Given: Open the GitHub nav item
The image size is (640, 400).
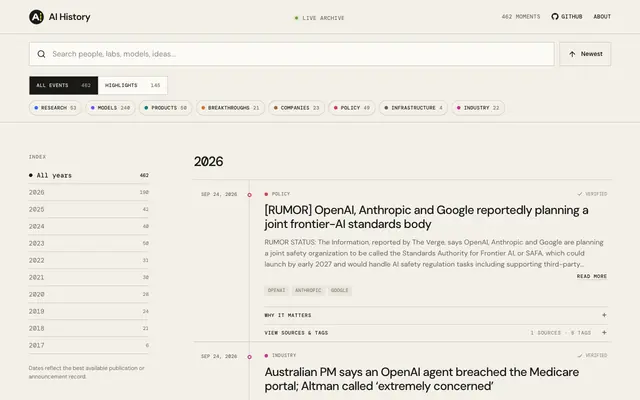Looking at the screenshot, I should pyautogui.click(x=567, y=17).
